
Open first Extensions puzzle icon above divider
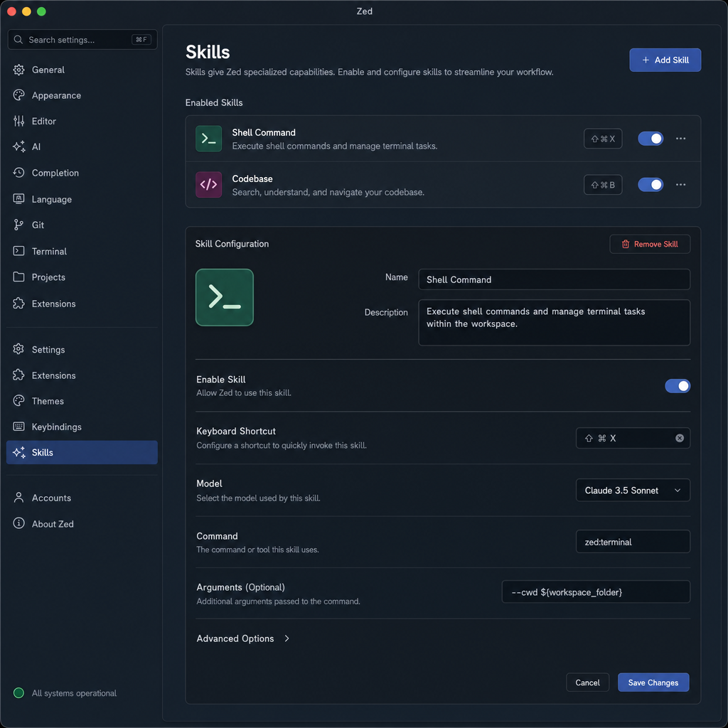pyautogui.click(x=18, y=303)
